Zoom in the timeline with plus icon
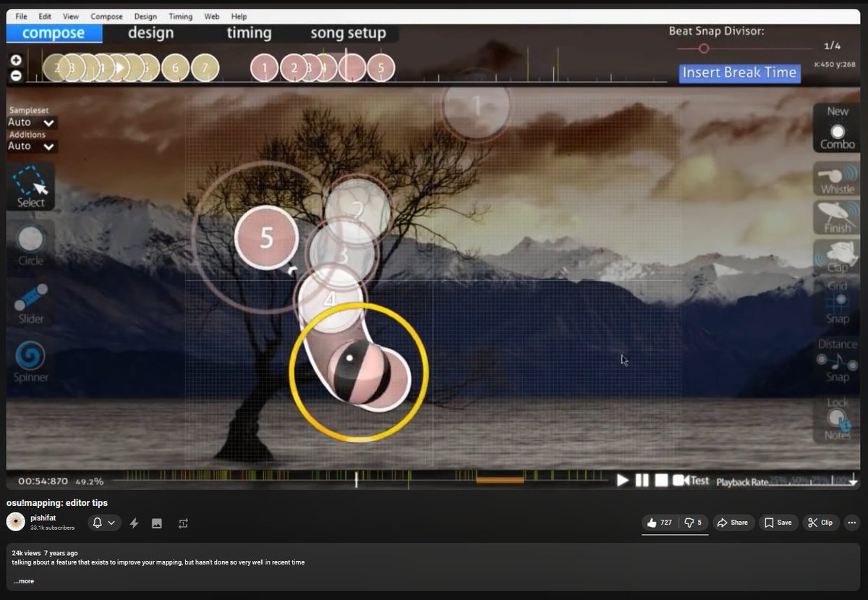Image resolution: width=868 pixels, height=600 pixels. pyautogui.click(x=16, y=61)
